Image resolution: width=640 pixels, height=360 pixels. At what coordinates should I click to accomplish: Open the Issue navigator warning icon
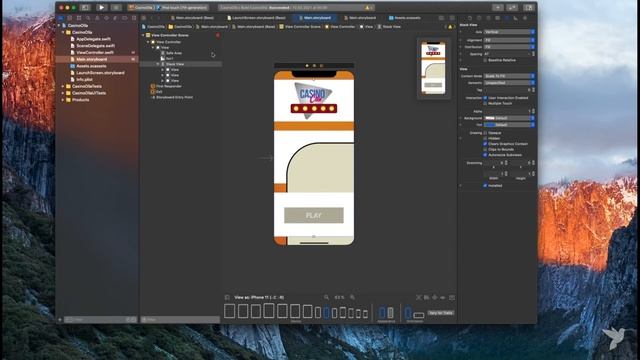click(x=97, y=18)
